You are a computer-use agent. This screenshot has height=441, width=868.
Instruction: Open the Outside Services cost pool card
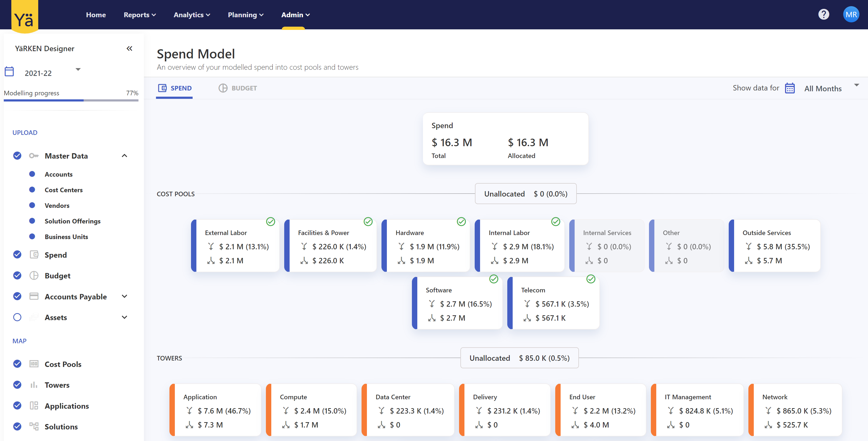(x=775, y=246)
